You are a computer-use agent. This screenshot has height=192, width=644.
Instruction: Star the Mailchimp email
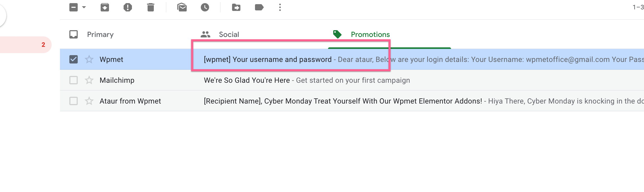click(89, 80)
